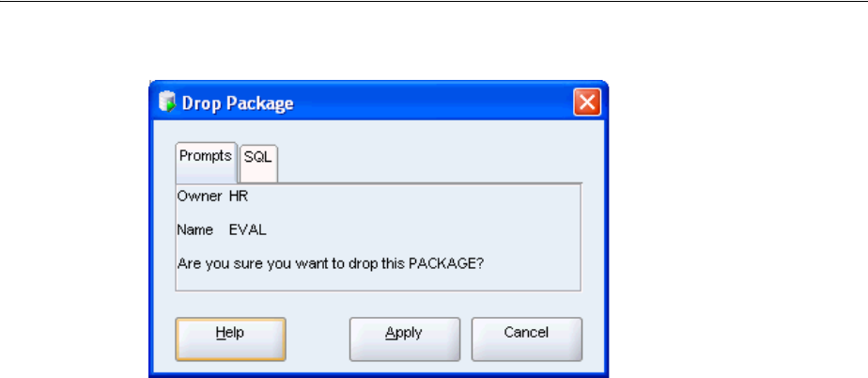Click the database icon in the title bar
This screenshot has width=868, height=378.
(x=166, y=102)
